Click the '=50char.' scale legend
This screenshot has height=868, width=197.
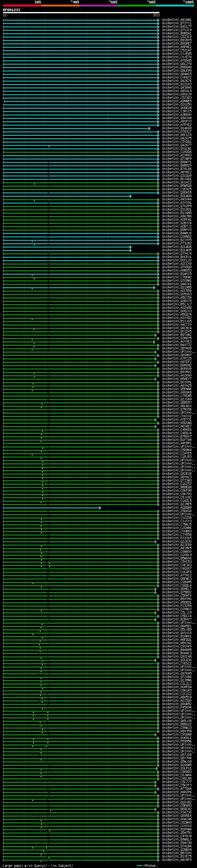point(150,865)
